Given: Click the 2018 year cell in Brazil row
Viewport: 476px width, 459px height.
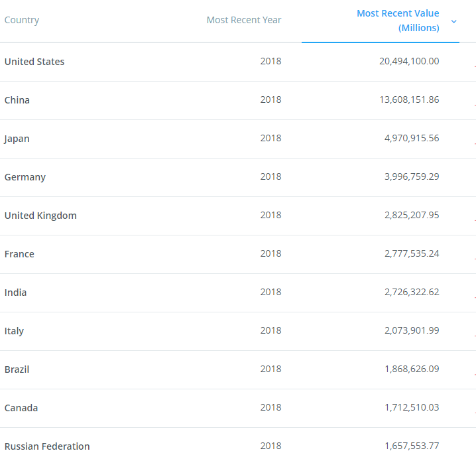Looking at the screenshot, I should click(270, 369).
